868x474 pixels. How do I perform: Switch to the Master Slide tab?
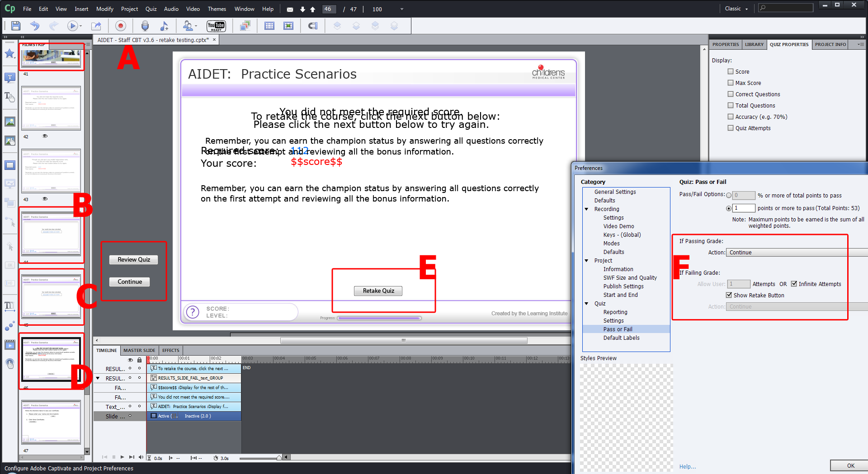click(x=139, y=350)
